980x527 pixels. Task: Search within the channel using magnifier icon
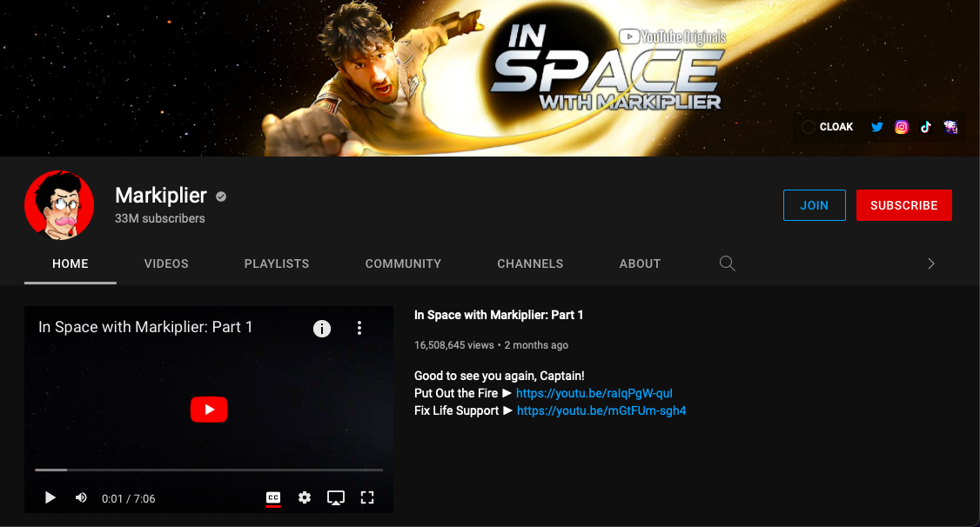[727, 263]
